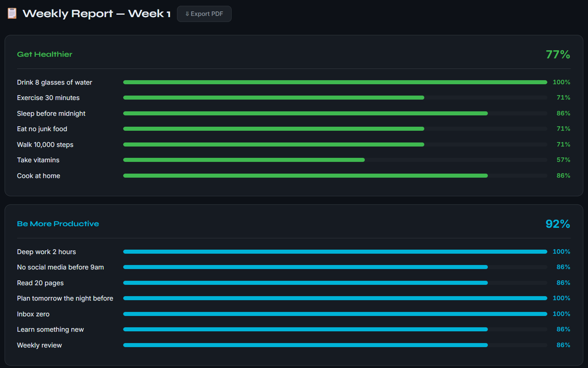This screenshot has height=368, width=588.
Task: Click the Deep work 2 hours label
Action: pos(46,252)
